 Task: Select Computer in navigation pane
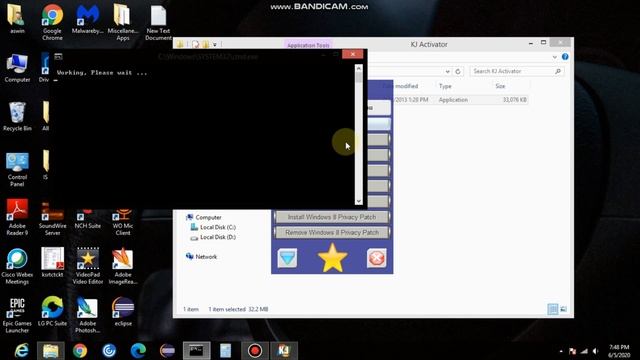(x=208, y=218)
